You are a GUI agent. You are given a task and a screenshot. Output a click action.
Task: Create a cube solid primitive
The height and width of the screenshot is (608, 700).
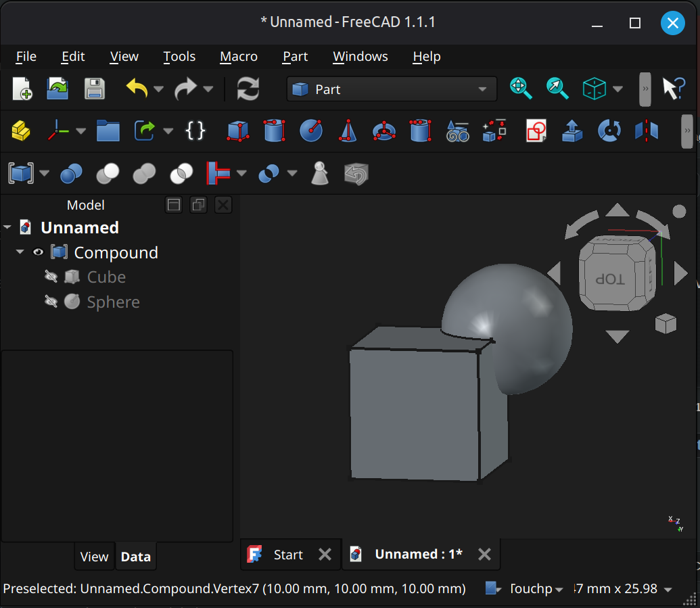238,131
